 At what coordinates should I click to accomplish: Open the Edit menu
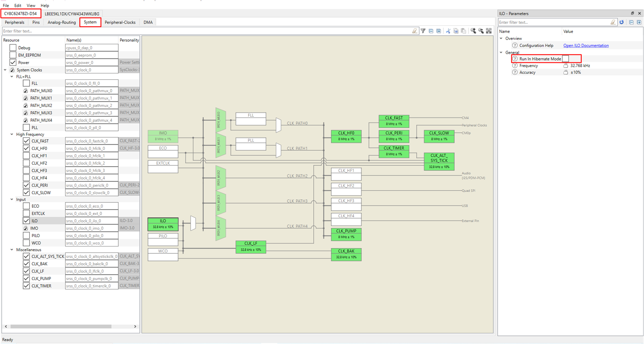click(18, 6)
